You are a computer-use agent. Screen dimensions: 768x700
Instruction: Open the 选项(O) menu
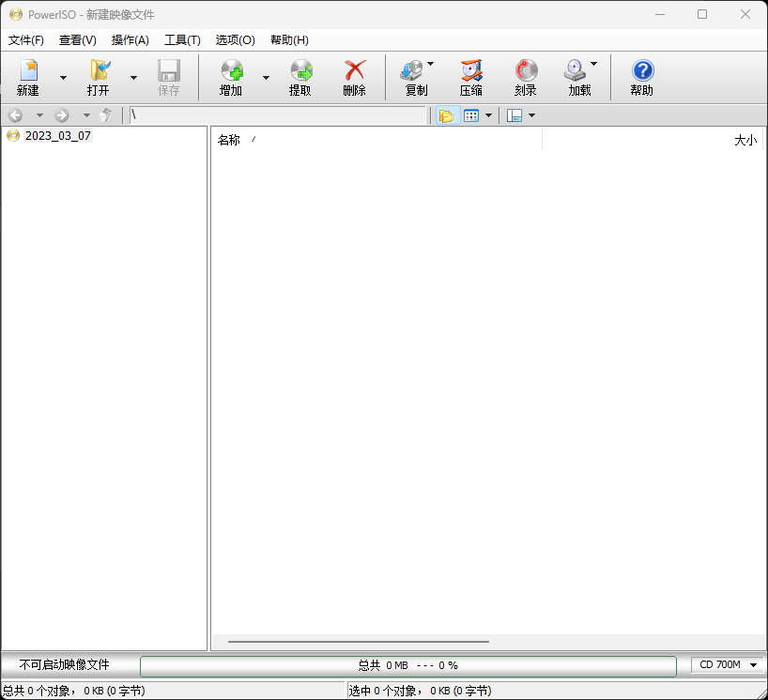click(x=235, y=40)
